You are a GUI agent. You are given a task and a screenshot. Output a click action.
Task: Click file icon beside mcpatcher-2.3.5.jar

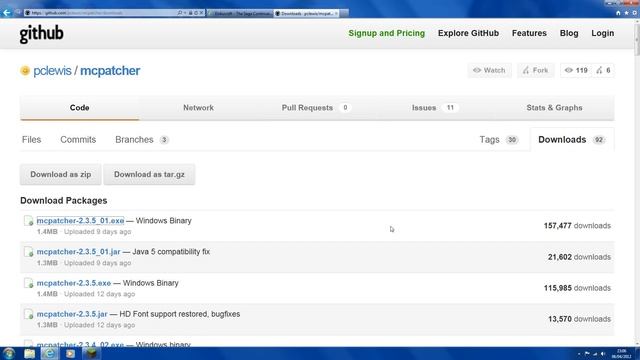pos(29,314)
